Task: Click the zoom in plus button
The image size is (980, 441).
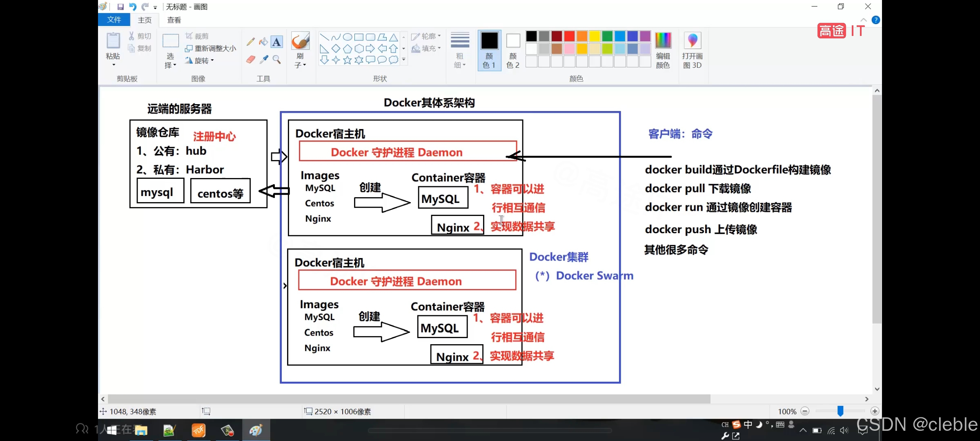Action: (x=875, y=411)
